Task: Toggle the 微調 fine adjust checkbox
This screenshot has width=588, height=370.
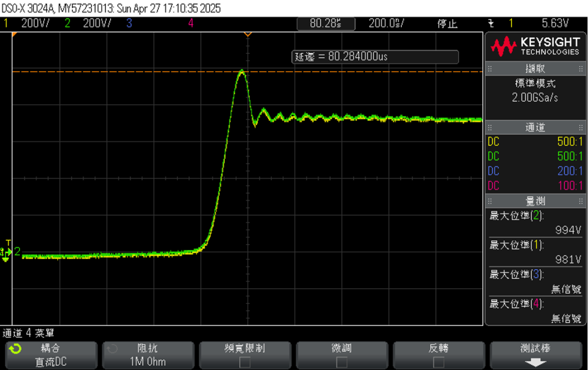Action: click(x=341, y=362)
